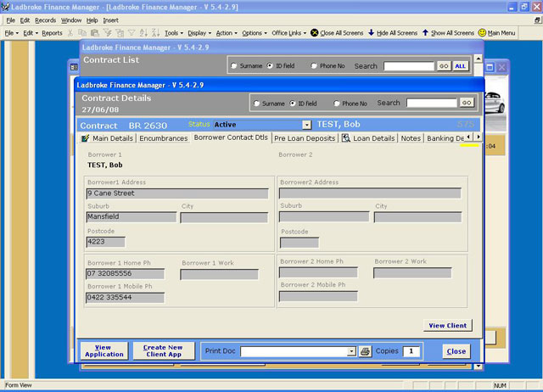Click the Close button on Contract Details
The image size is (543, 392).
pos(456,351)
